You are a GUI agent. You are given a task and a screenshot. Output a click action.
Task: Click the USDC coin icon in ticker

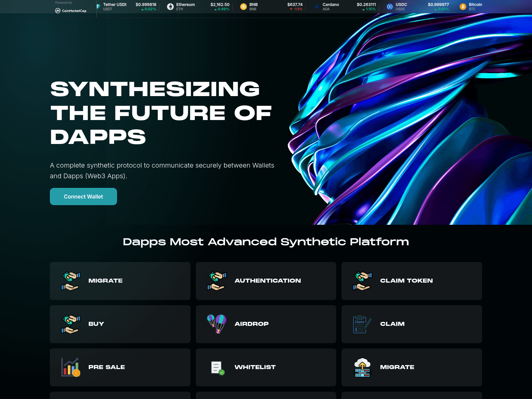pos(390,7)
